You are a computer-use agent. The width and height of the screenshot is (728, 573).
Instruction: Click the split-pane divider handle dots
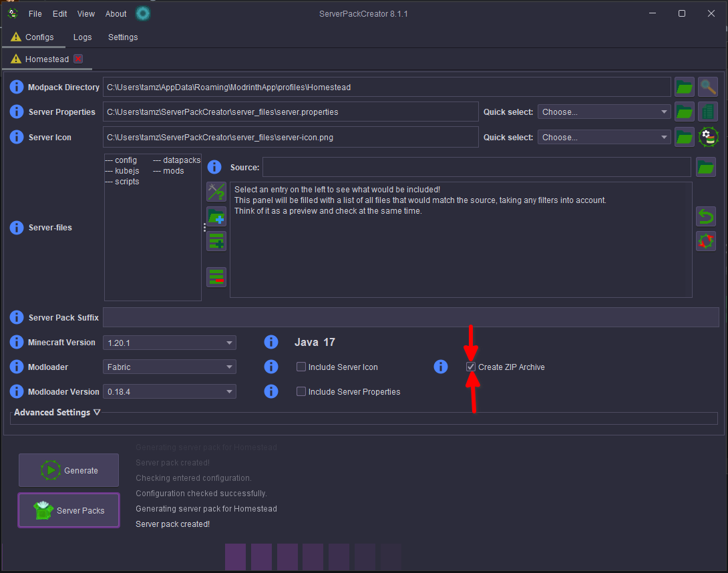coord(204,228)
